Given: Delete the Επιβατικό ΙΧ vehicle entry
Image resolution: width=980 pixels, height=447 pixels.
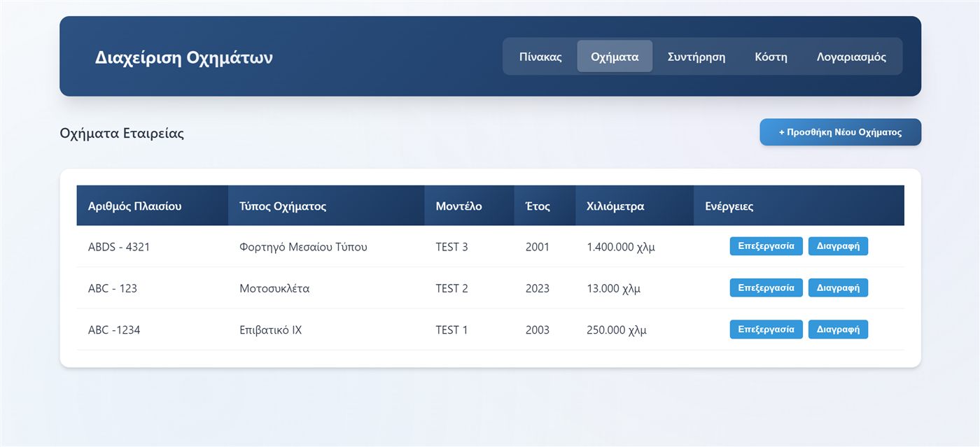Looking at the screenshot, I should click(838, 329).
